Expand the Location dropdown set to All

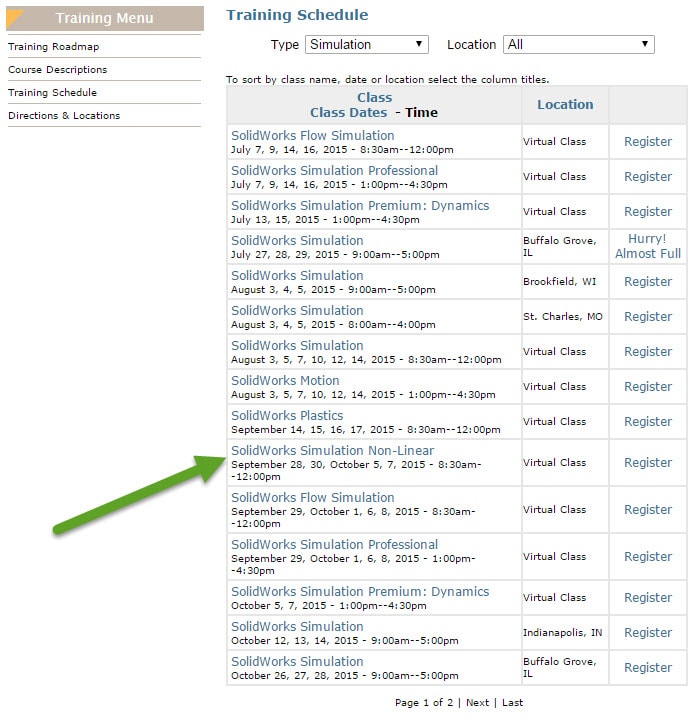578,45
